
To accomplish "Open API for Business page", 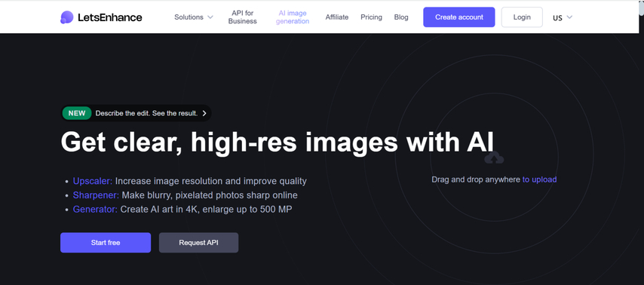I will pyautogui.click(x=242, y=17).
